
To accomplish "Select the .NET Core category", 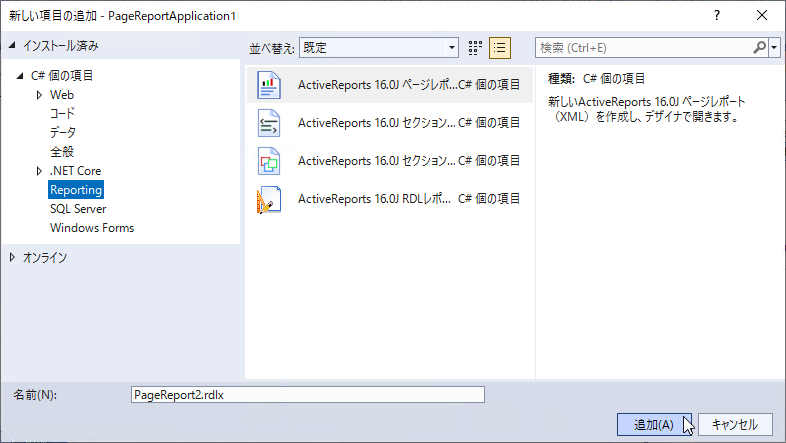I will pos(76,171).
